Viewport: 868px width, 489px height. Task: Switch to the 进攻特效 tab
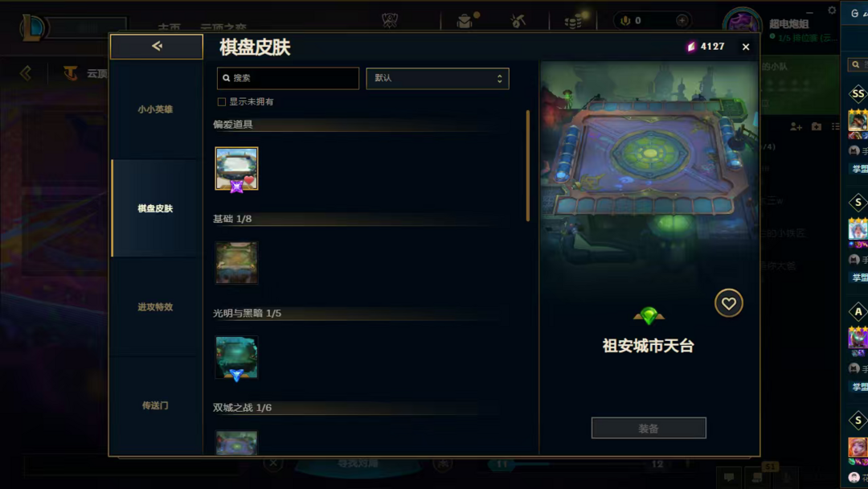(x=156, y=306)
